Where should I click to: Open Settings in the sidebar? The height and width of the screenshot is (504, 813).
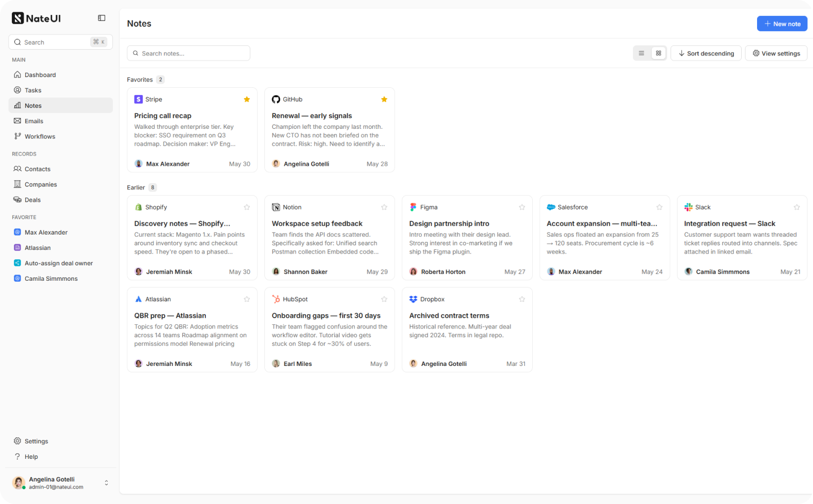61,441
